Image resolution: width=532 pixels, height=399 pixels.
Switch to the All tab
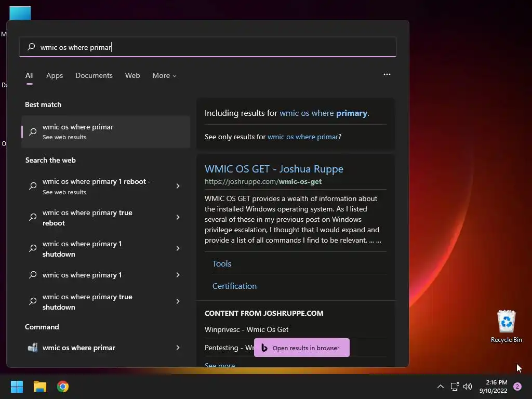(x=30, y=75)
